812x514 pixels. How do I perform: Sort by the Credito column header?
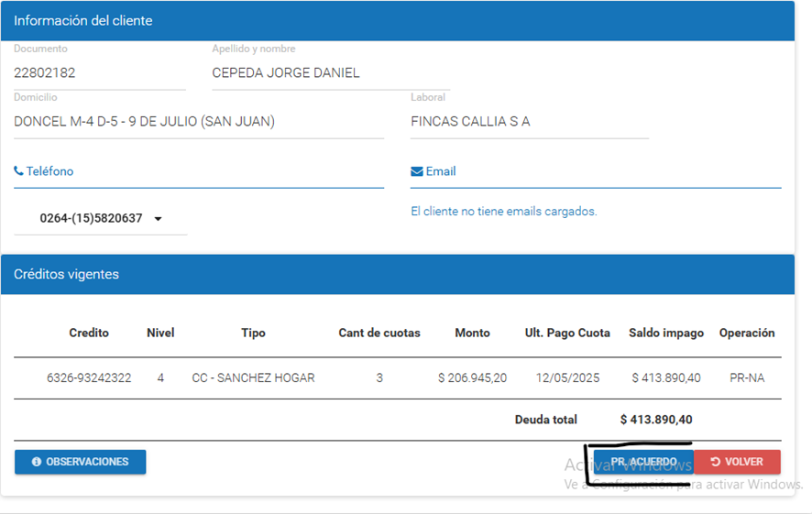coord(89,333)
